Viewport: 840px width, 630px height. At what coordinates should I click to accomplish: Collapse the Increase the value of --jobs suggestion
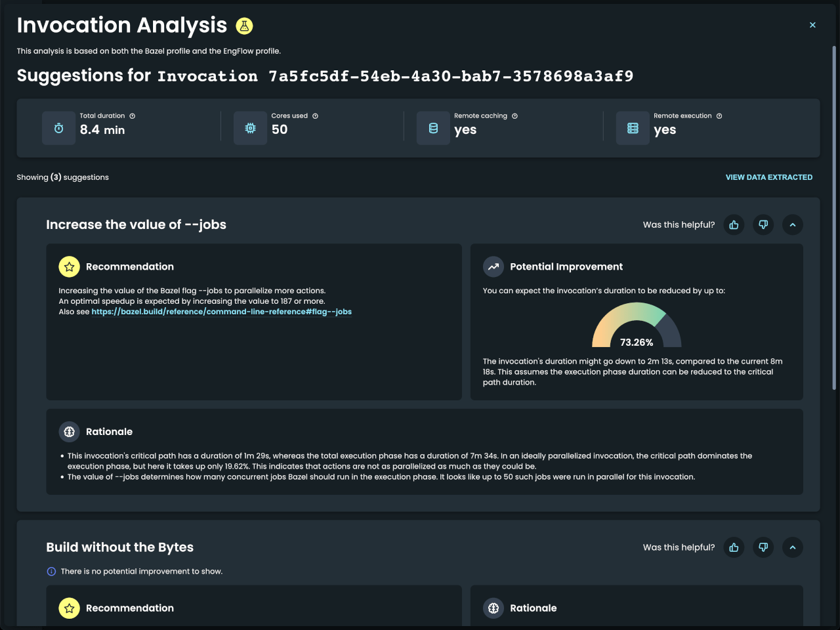point(793,224)
